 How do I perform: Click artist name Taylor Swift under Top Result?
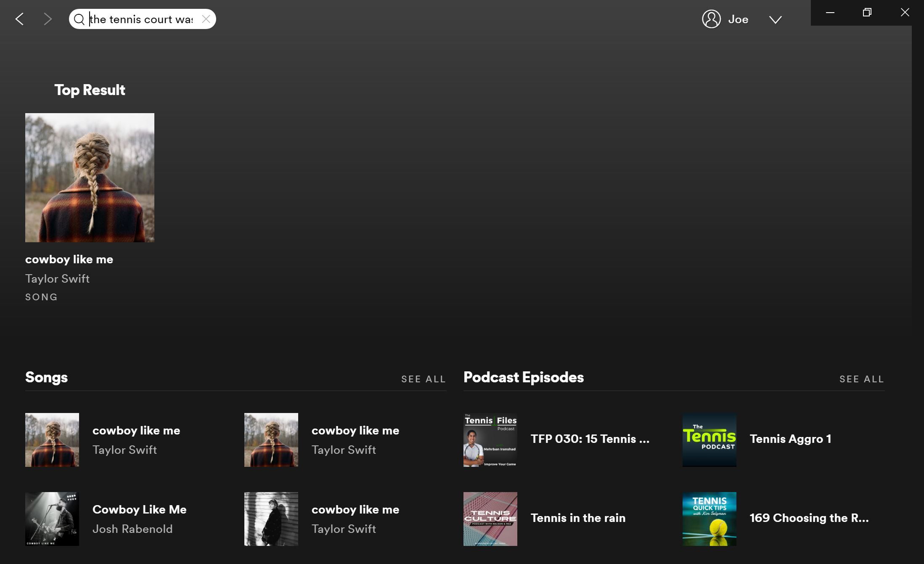57,278
